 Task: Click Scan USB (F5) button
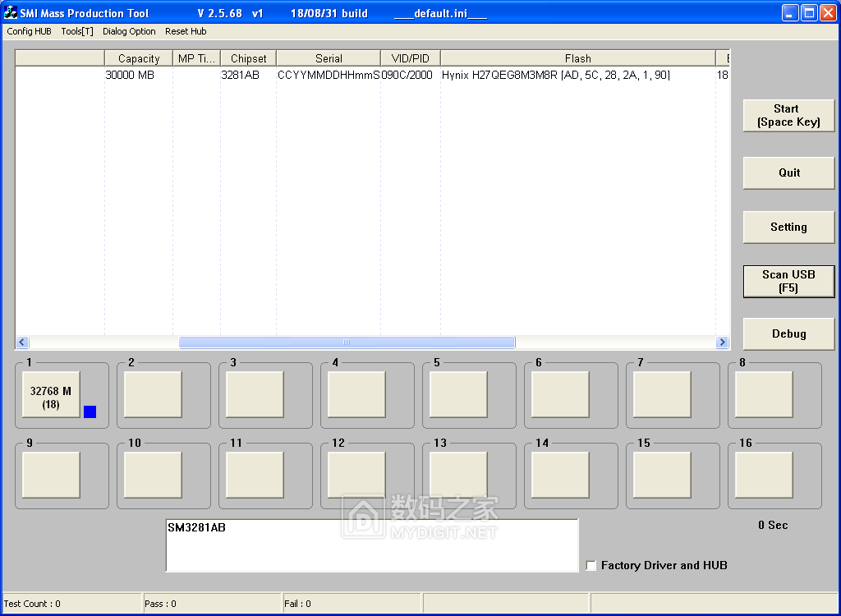click(788, 281)
